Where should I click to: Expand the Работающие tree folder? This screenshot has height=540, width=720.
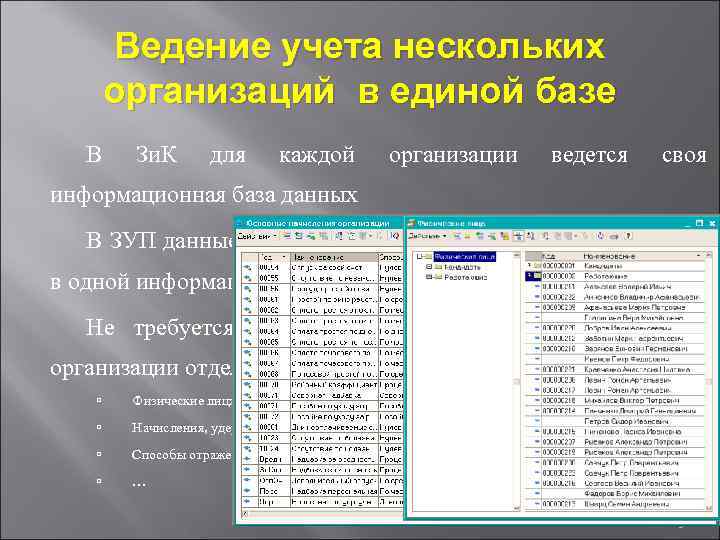pos(429,277)
